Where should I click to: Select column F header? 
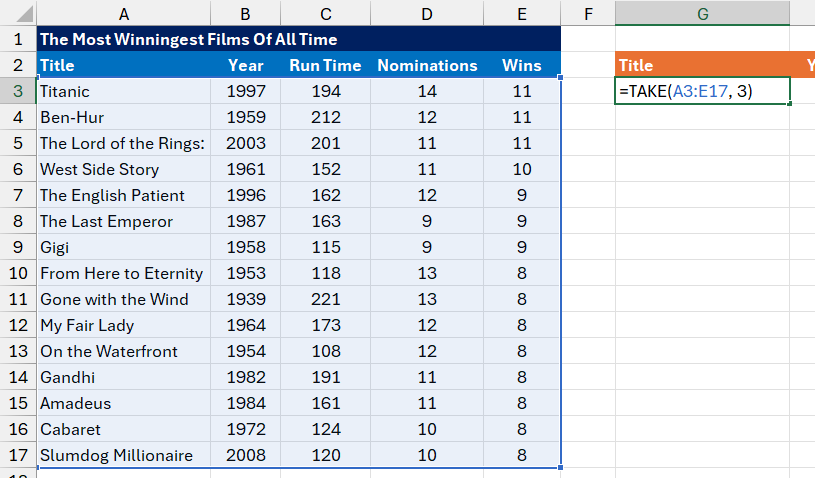tap(588, 13)
